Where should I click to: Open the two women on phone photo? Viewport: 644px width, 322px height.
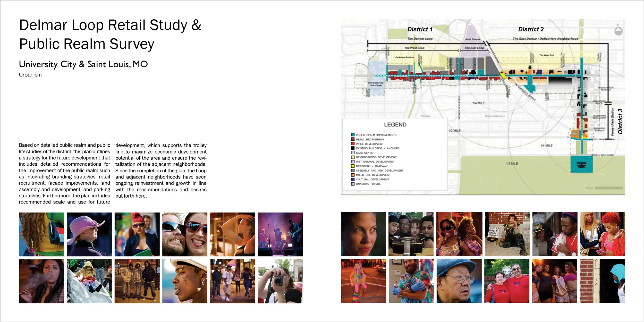click(x=459, y=234)
